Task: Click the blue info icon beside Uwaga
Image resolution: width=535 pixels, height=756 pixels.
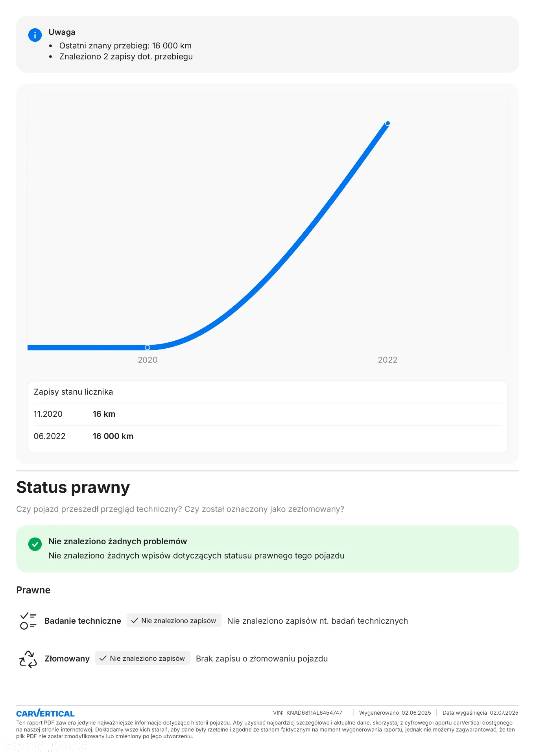Action: pyautogui.click(x=35, y=35)
